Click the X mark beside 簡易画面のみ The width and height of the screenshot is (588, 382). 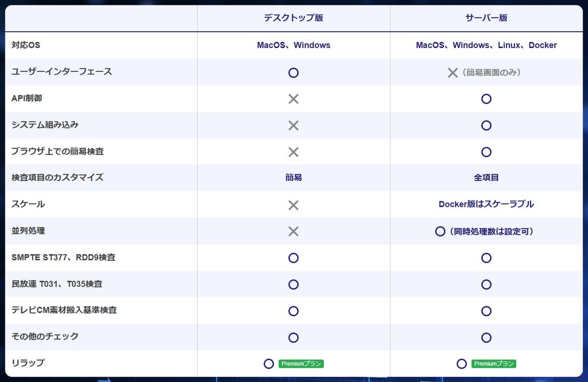453,73
